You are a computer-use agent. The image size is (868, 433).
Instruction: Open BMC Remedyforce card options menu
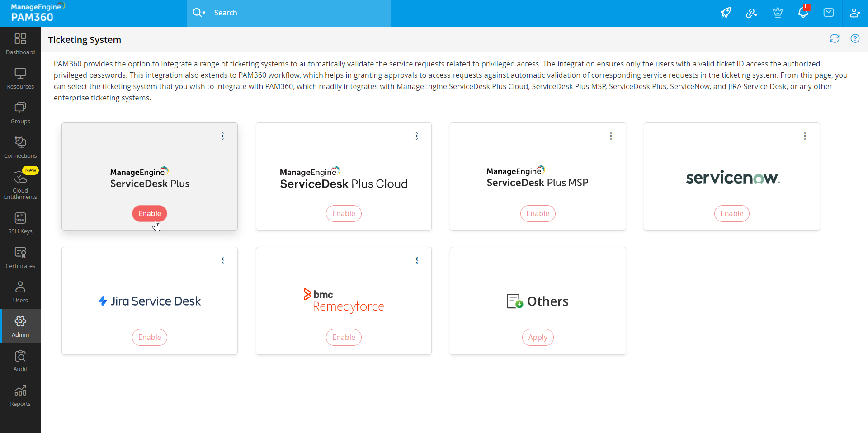[x=417, y=260]
